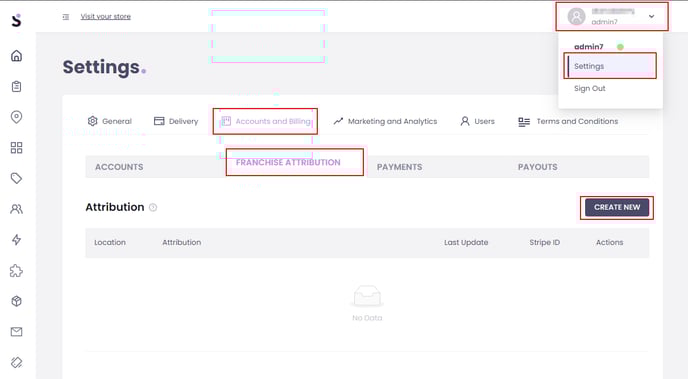Click the CREATE NEW button
688x379 pixels.
[x=617, y=207]
